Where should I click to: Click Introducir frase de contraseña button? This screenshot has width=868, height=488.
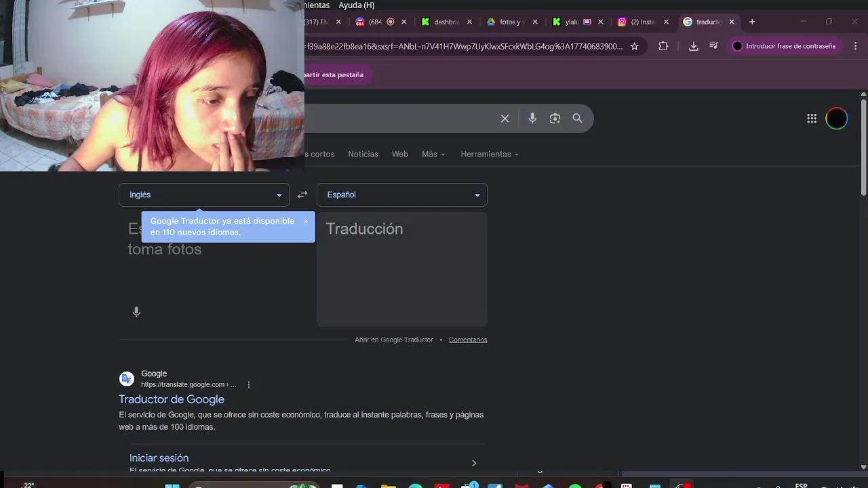[785, 46]
